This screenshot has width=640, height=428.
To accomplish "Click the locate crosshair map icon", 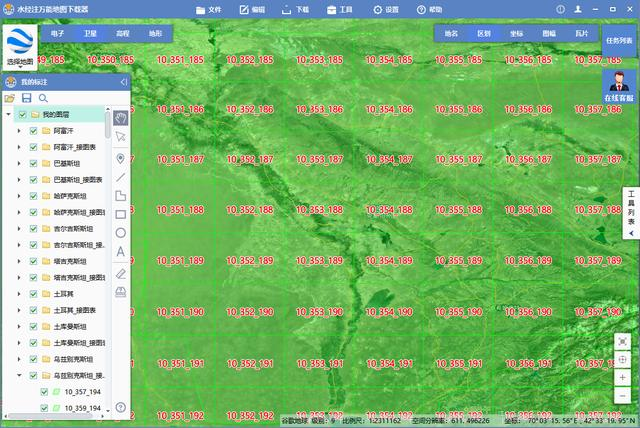I will click(622, 359).
